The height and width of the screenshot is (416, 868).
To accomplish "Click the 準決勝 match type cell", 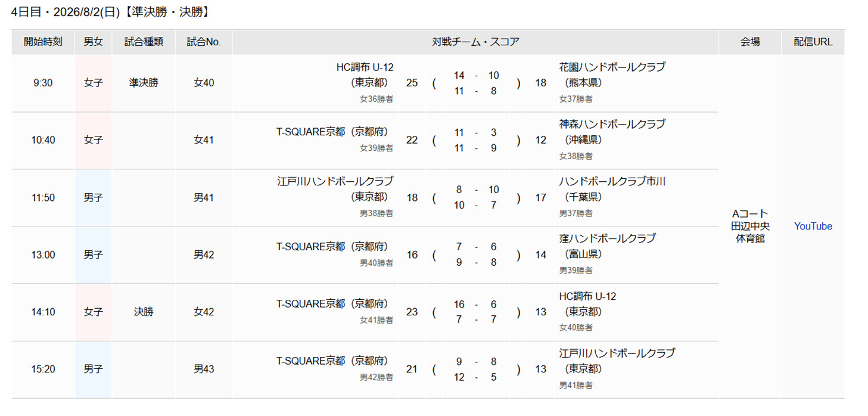I will click(x=144, y=83).
